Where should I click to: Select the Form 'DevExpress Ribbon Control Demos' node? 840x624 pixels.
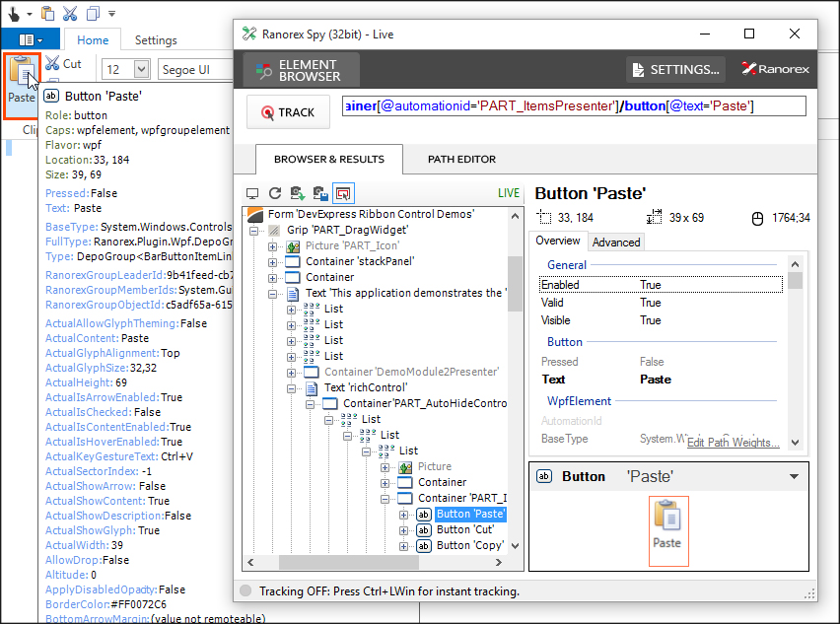click(x=371, y=214)
